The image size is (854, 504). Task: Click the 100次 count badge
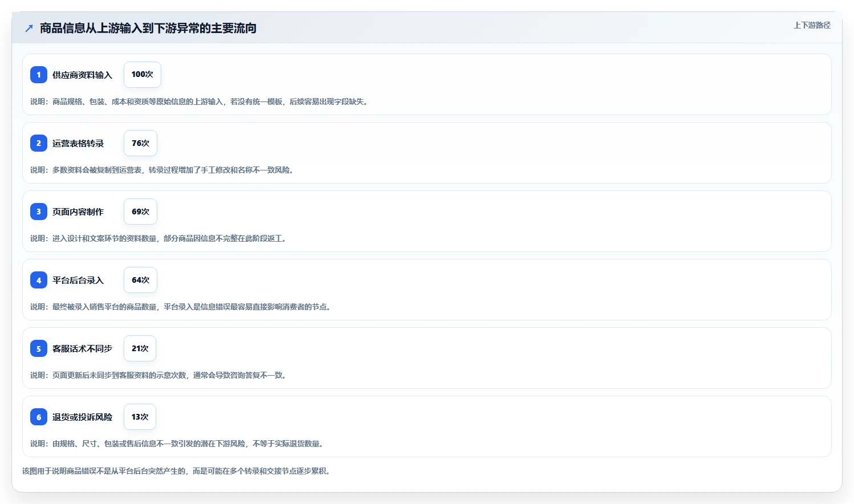pyautogui.click(x=143, y=75)
